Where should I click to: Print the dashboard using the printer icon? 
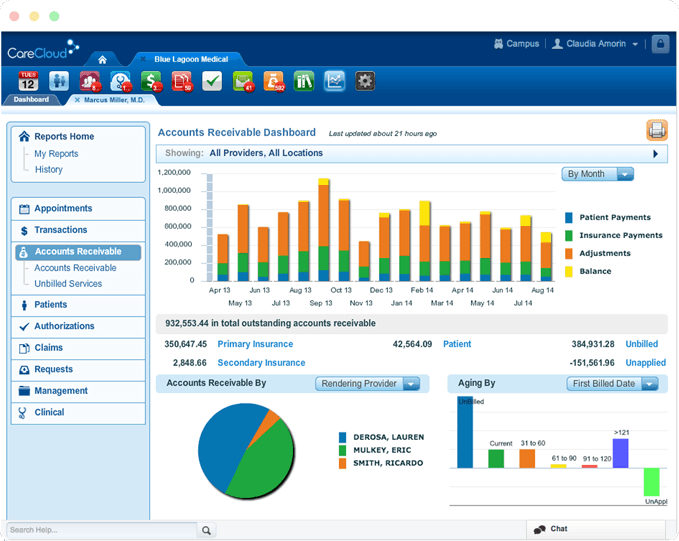tap(657, 130)
